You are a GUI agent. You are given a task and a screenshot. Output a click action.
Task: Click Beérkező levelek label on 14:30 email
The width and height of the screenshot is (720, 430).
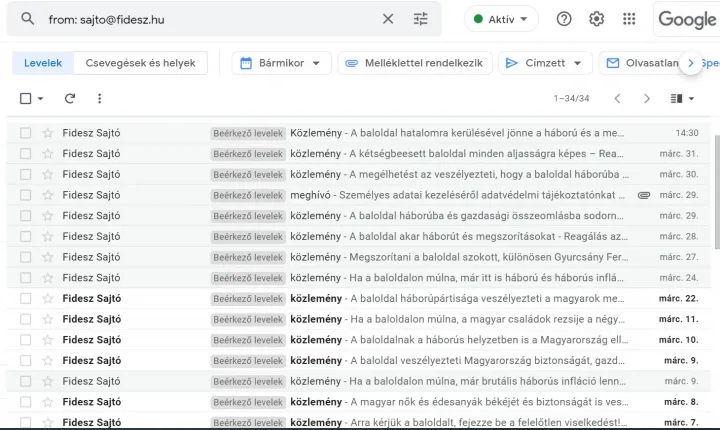[x=248, y=133]
